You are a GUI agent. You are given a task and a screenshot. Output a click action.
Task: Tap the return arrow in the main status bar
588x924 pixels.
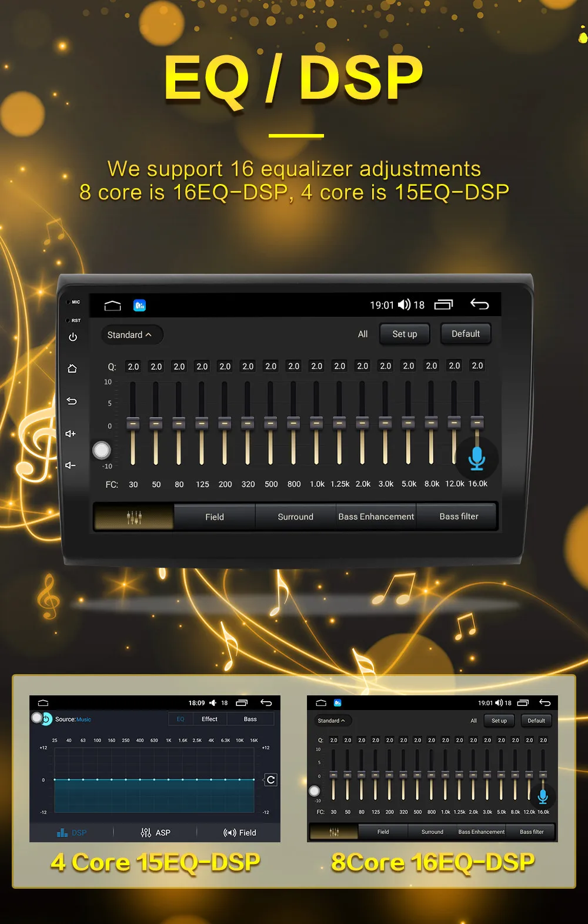tap(480, 304)
